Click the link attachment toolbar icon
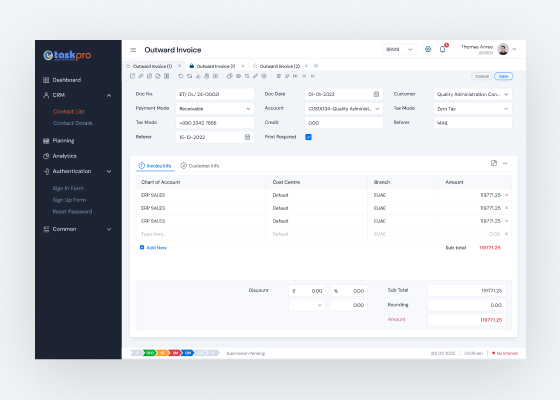Viewport: 560px width, 400px height. [x=141, y=76]
